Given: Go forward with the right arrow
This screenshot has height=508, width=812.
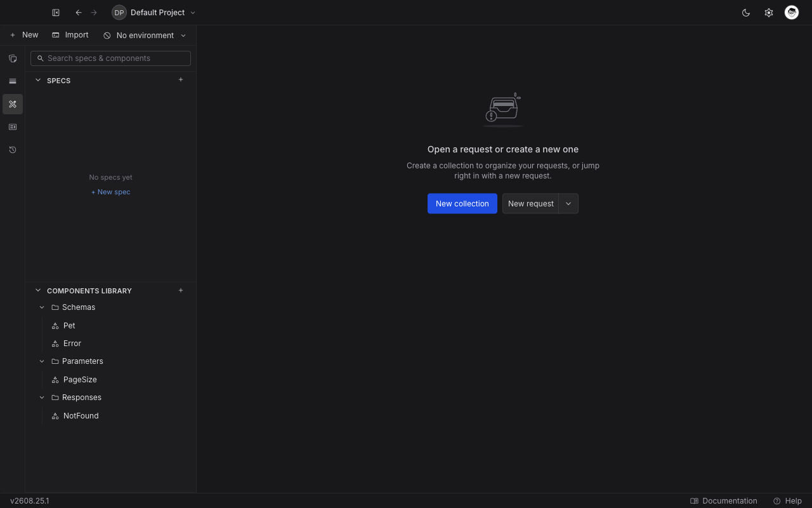Looking at the screenshot, I should pos(94,13).
